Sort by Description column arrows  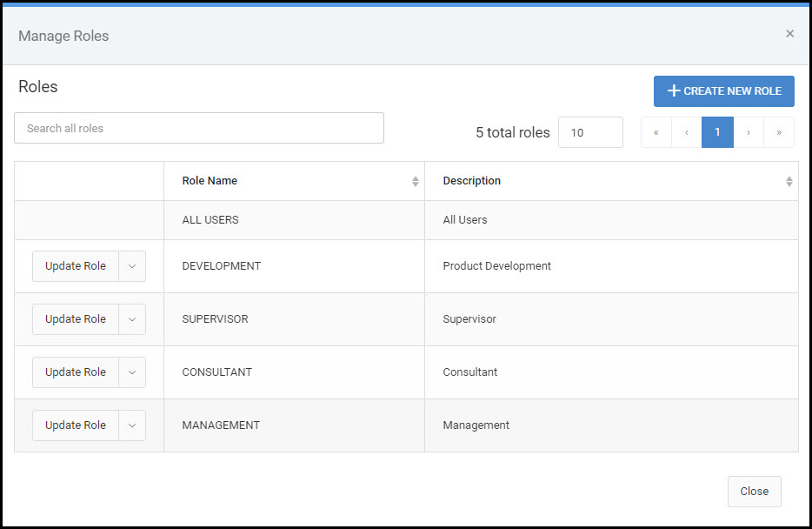pos(789,181)
